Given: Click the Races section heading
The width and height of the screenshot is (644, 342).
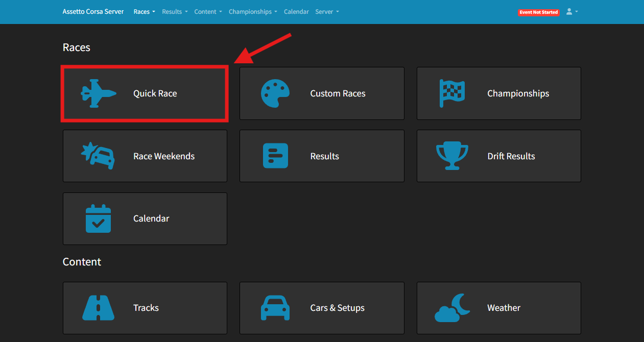Looking at the screenshot, I should coord(77,47).
